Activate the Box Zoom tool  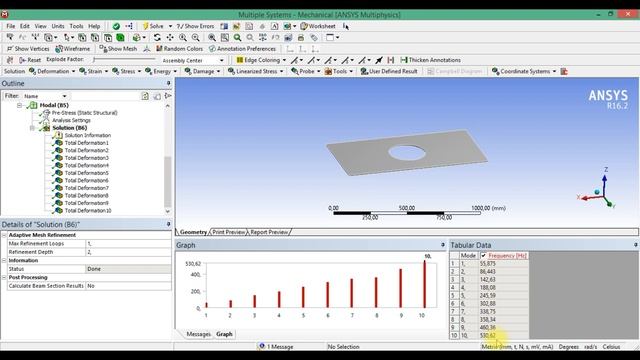(196, 38)
